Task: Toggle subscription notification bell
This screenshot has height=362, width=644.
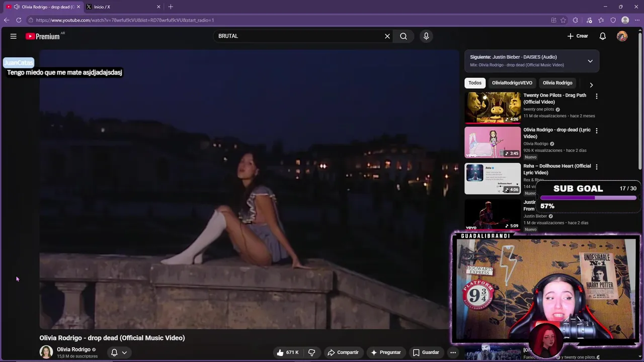Action: (114, 352)
